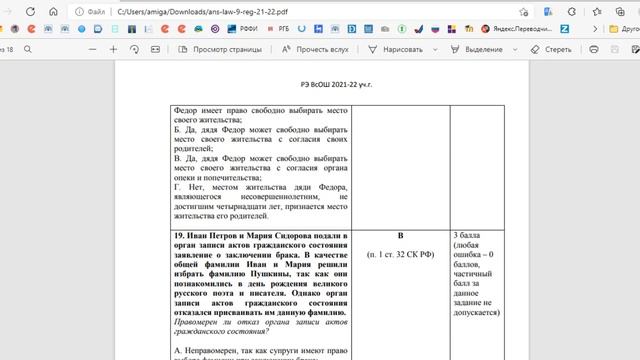Open the blue D bookmark icon
The width and height of the screenshot is (640, 360).
click(x=352, y=29)
